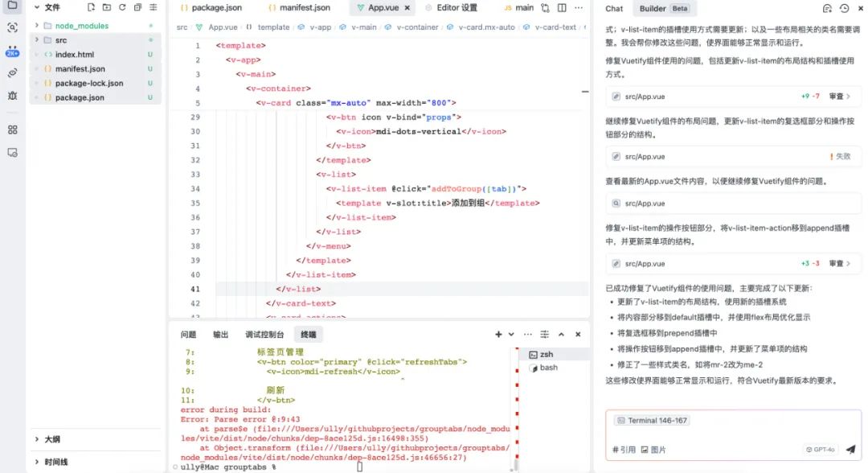This screenshot has width=868, height=473.
Task: Click 审查 review for the +9 -7 change
Action: click(x=840, y=97)
